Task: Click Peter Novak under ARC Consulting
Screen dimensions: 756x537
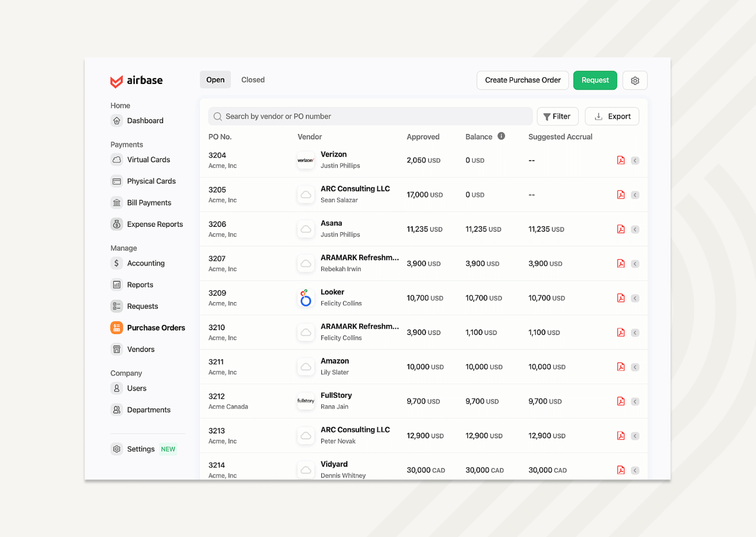Action: (x=338, y=441)
